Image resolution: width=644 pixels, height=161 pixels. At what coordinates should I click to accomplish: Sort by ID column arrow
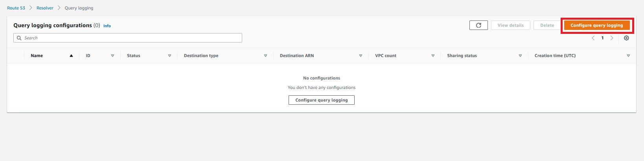tap(112, 56)
